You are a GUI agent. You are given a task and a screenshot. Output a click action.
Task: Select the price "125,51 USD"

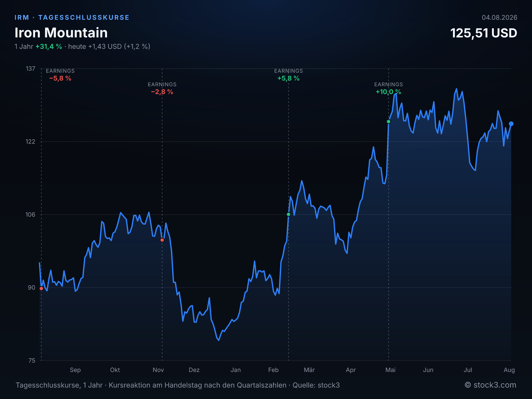point(484,33)
